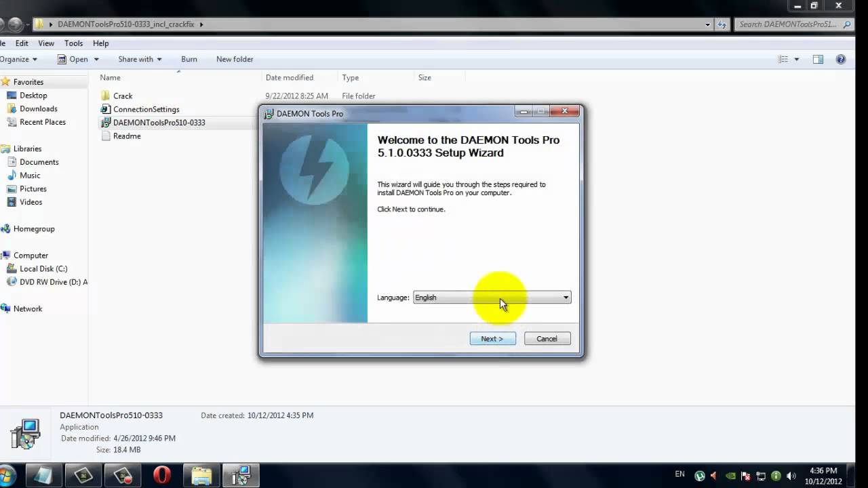Click the DAEMON Tools Pro title bar icon

tap(269, 113)
